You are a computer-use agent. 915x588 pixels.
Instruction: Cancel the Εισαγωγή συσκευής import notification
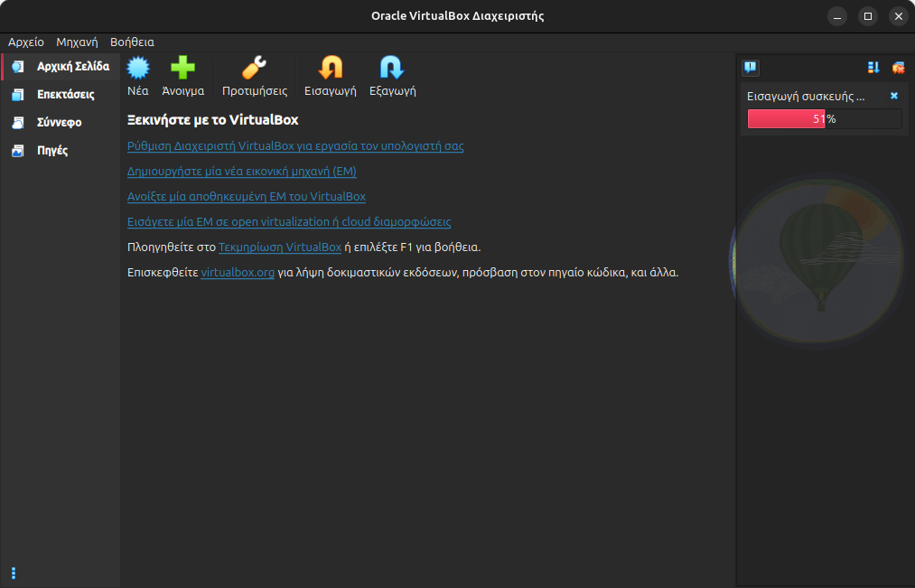(x=894, y=96)
